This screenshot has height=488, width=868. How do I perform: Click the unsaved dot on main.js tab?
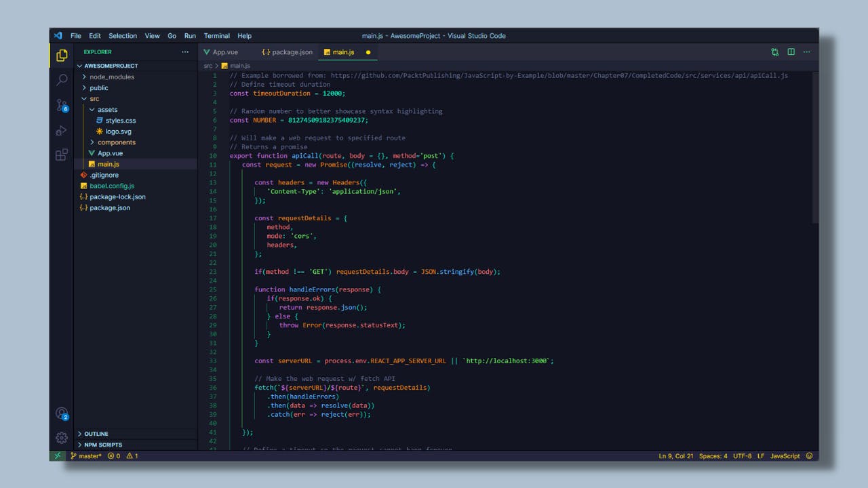point(368,52)
